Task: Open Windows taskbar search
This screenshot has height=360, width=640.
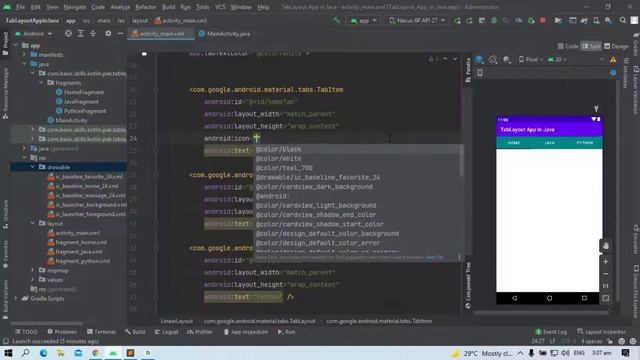Action: pyautogui.click(x=25, y=353)
